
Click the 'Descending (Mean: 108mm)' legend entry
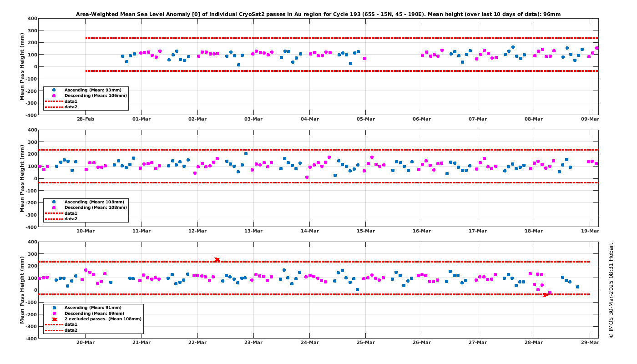tap(86, 207)
